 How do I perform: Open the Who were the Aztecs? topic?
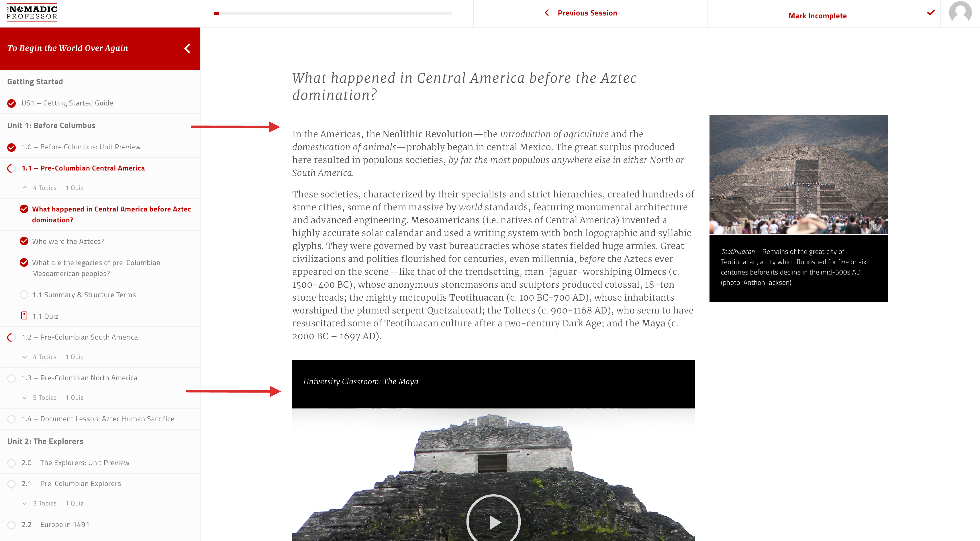tap(68, 241)
